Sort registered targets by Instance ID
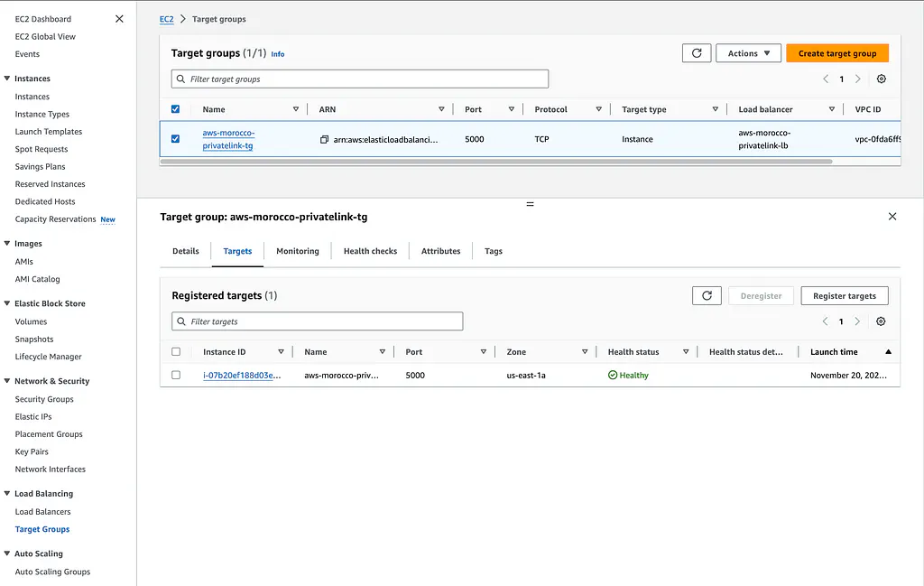 pyautogui.click(x=282, y=352)
